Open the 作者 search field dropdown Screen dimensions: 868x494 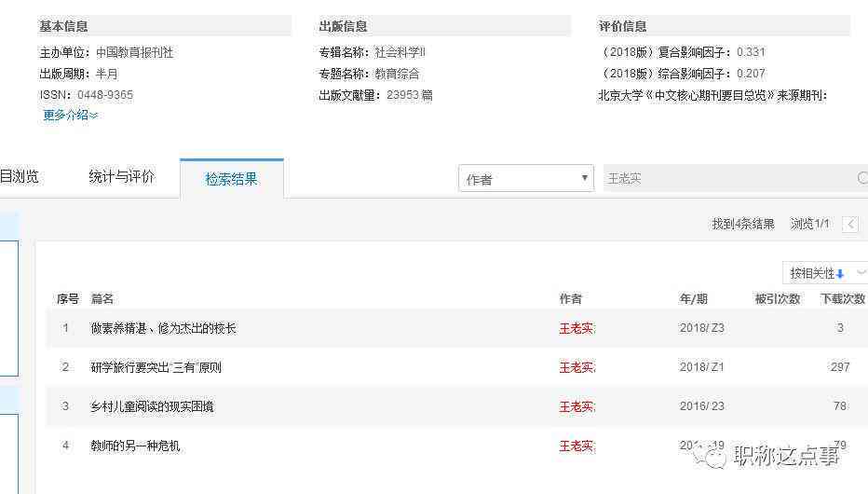tap(526, 178)
